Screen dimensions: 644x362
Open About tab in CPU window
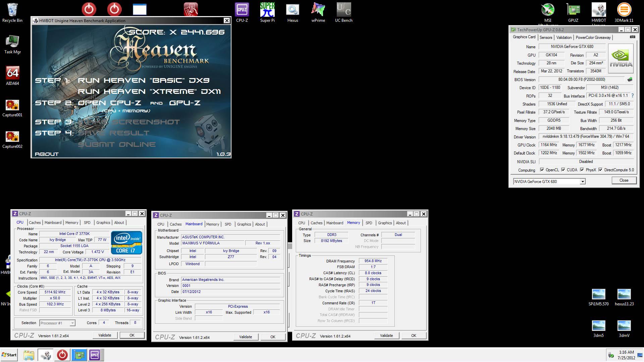pyautogui.click(x=119, y=223)
